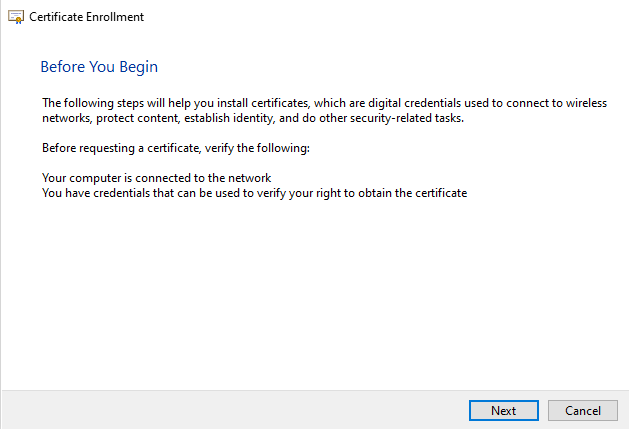Click the phrase 'establish identity'
The height and width of the screenshot is (429, 629).
229,118
